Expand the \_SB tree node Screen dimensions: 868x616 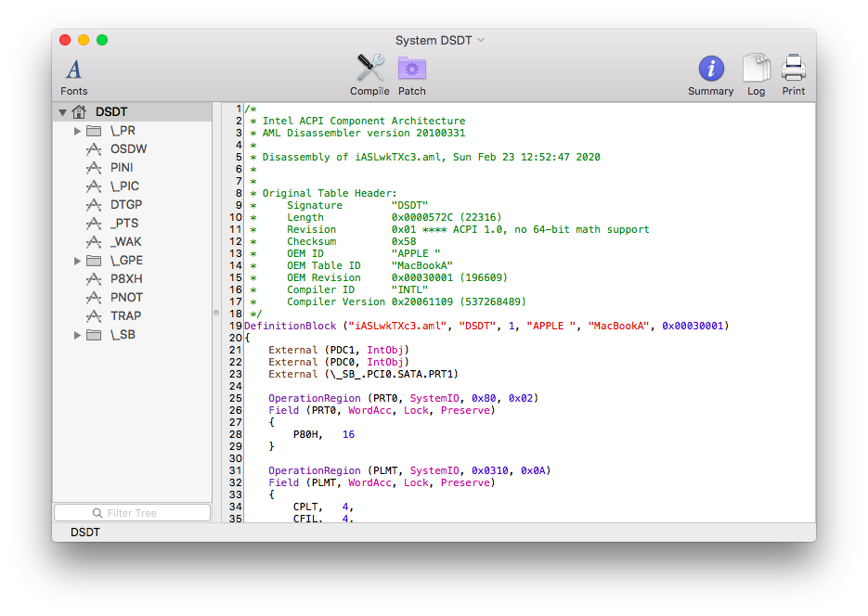click(78, 334)
